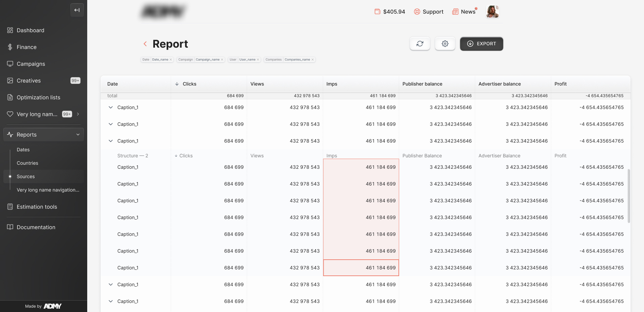Go to Dashboard in sidebar
The image size is (644, 312).
click(x=30, y=30)
